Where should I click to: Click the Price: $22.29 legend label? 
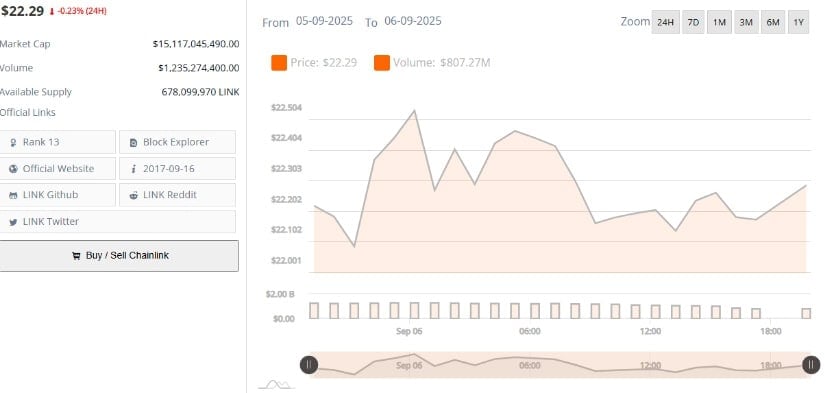[324, 63]
